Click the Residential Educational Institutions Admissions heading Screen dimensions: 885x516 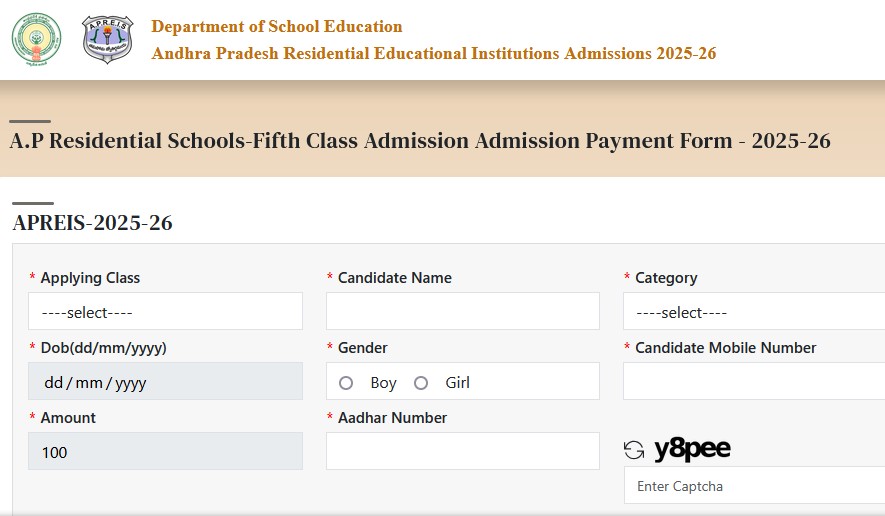point(434,54)
